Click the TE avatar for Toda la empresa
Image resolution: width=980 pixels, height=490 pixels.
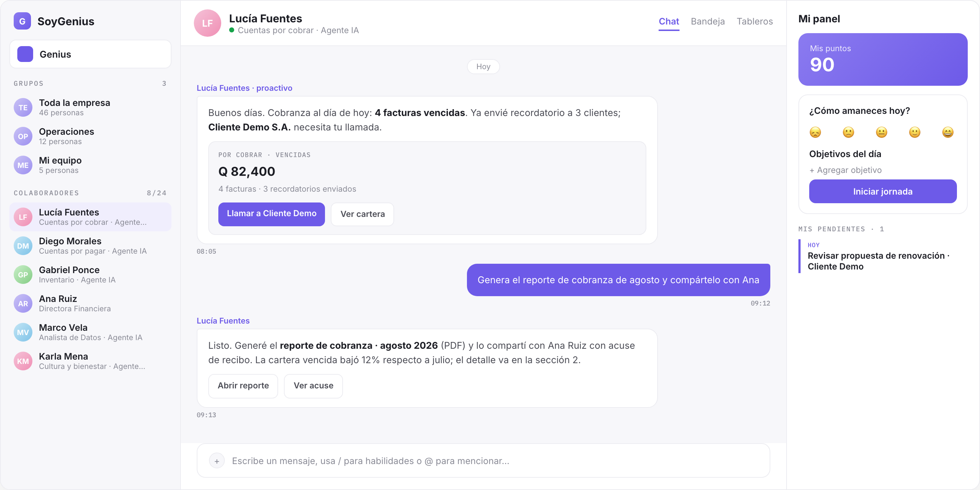[x=23, y=108]
